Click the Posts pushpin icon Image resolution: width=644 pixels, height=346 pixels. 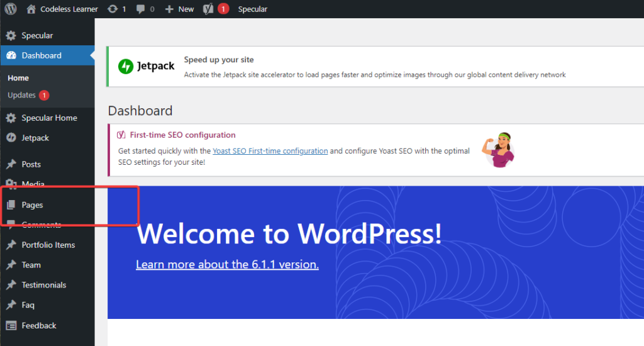(x=11, y=164)
